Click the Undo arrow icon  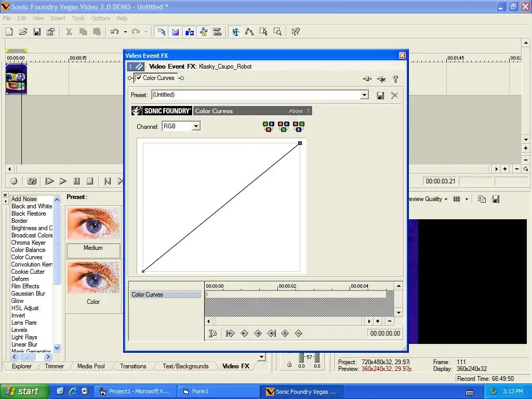(115, 32)
